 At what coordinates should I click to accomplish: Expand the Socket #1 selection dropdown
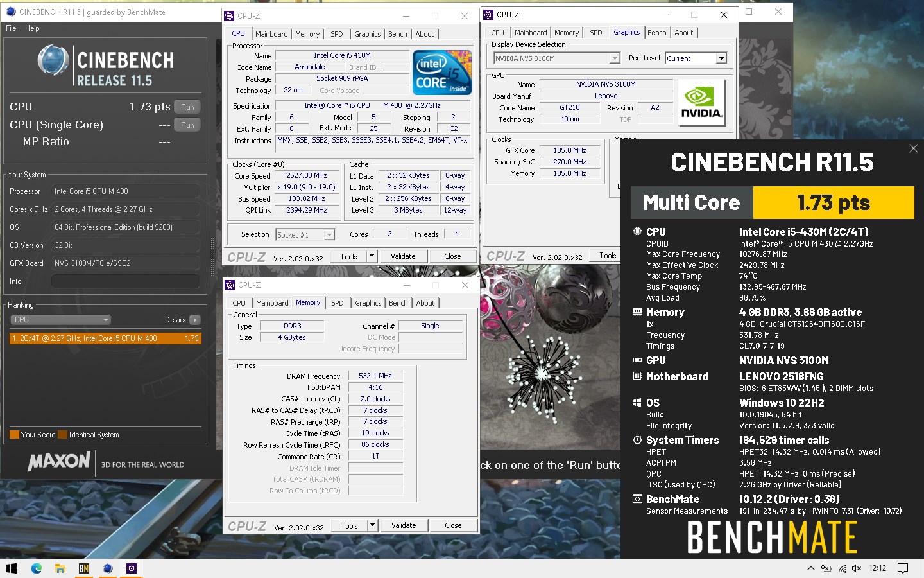(306, 235)
